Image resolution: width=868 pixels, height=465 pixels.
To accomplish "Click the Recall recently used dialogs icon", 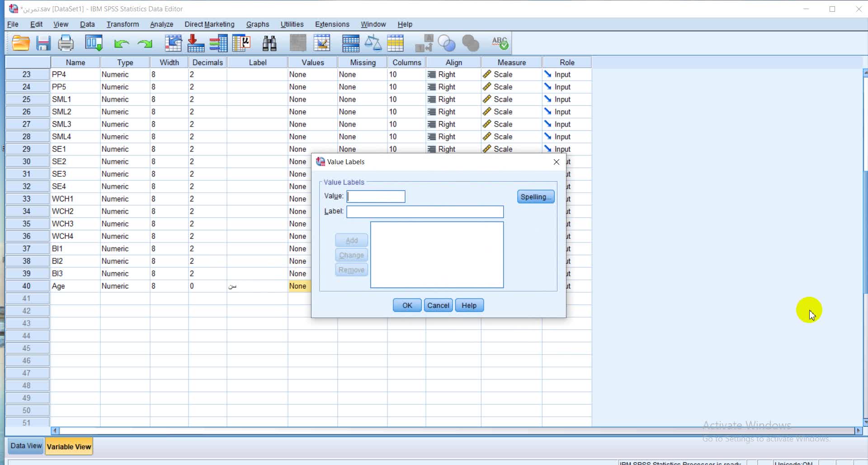I will tap(94, 43).
